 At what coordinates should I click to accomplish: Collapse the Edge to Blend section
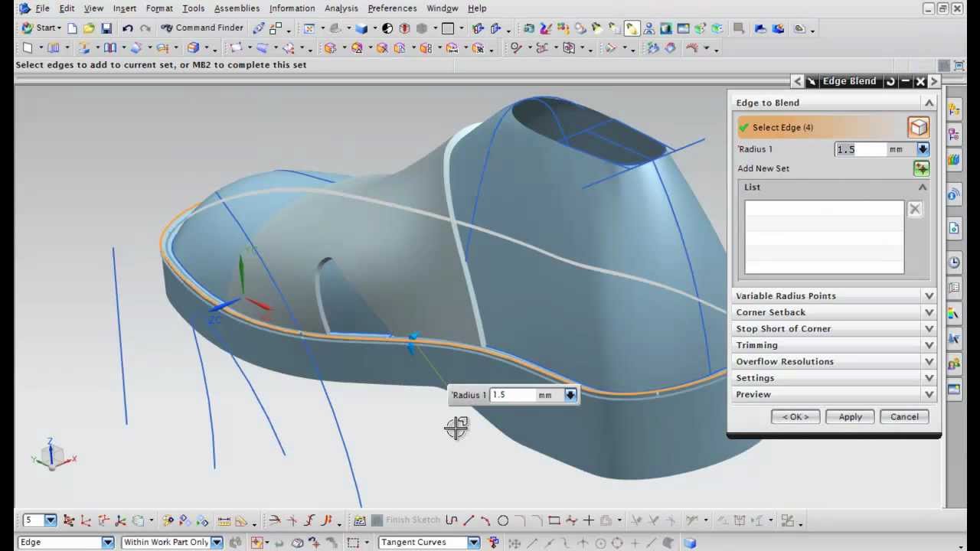[929, 103]
